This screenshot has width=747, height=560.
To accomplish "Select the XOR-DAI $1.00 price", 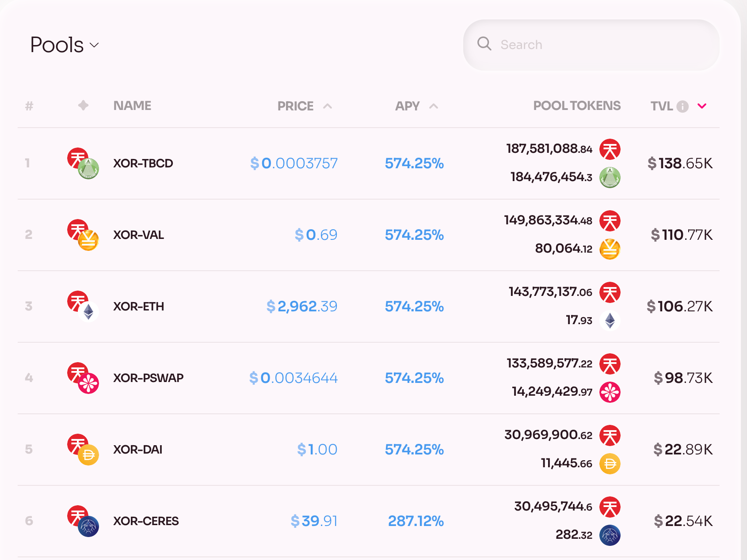I will click(x=317, y=450).
